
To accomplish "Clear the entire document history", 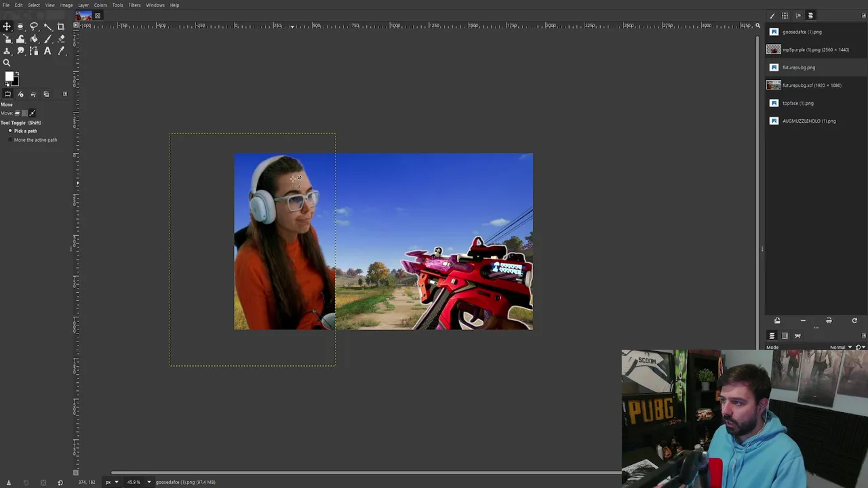I will point(829,321).
